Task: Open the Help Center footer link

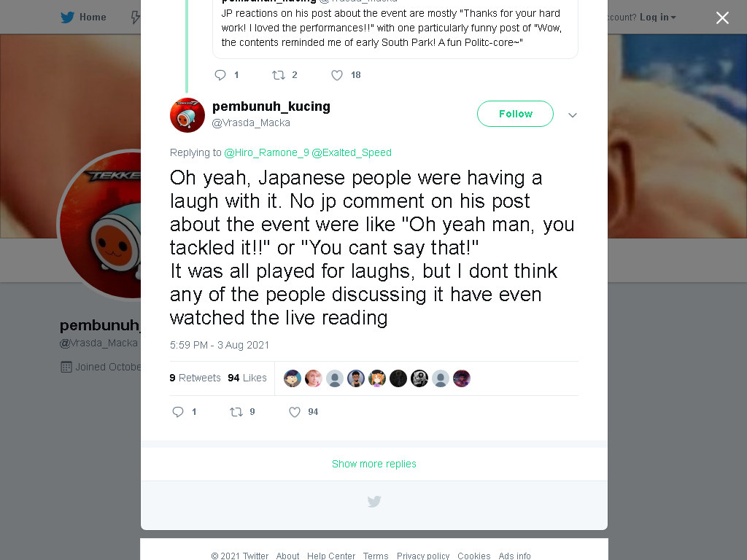Action: 331,556
